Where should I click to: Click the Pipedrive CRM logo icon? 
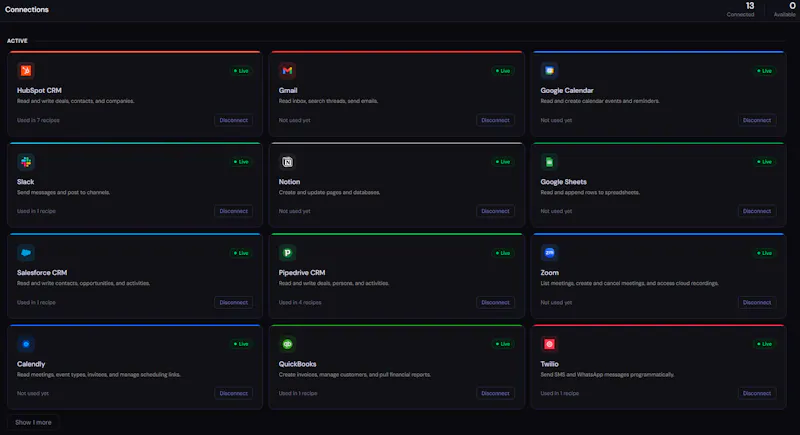click(x=287, y=252)
